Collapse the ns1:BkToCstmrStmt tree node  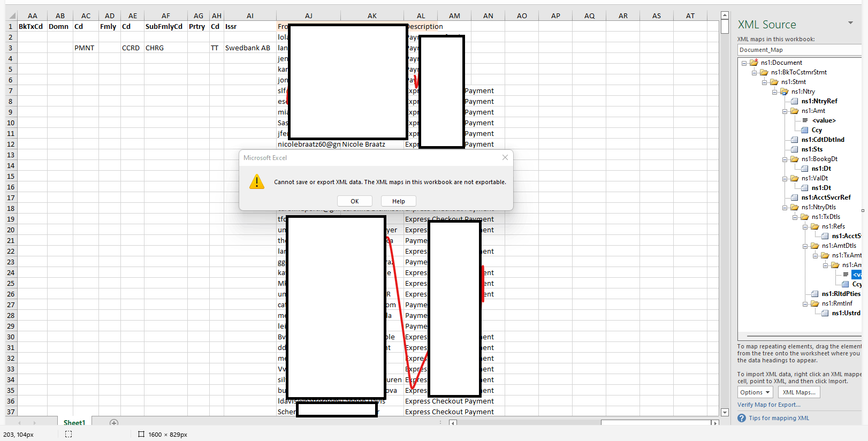(x=755, y=73)
